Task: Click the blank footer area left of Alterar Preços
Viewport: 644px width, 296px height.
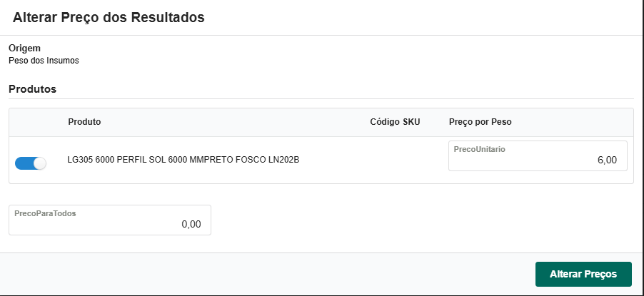Action: pos(264,274)
